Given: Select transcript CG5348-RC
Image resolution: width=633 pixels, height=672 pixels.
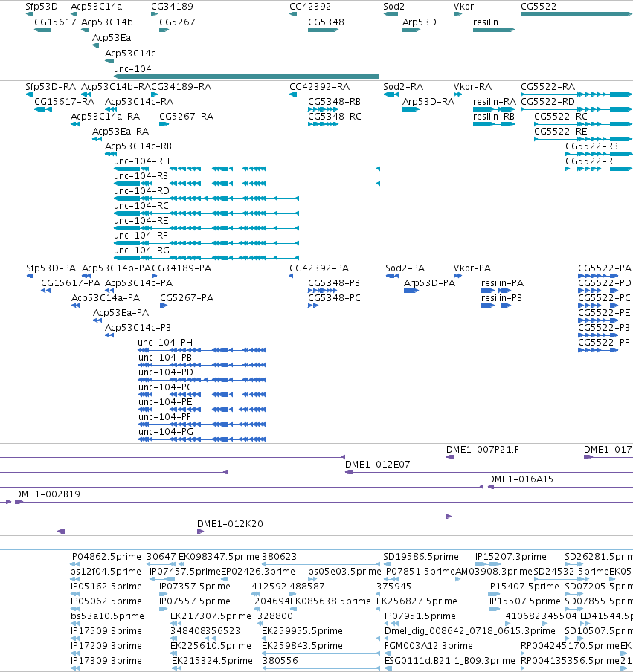Looking at the screenshot, I should (x=323, y=124).
